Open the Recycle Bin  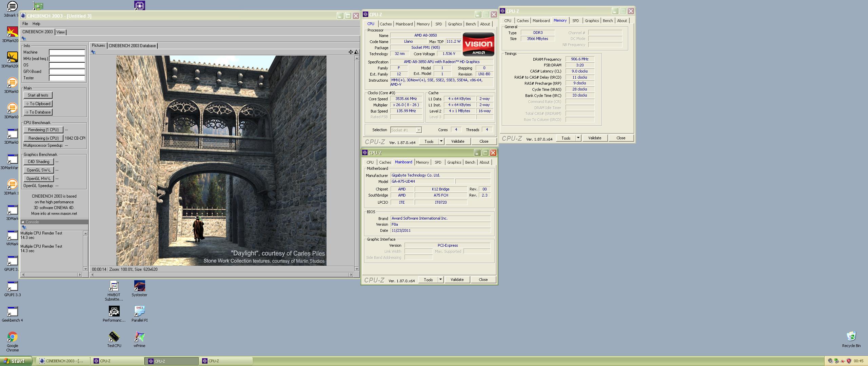pos(851,337)
